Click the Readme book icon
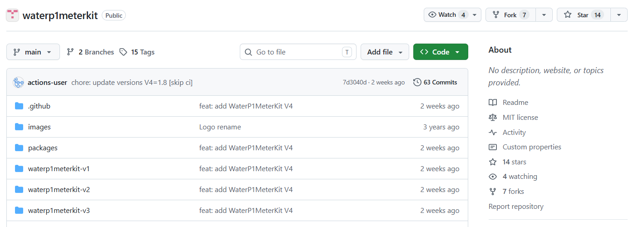The image size is (644, 227). click(x=493, y=103)
